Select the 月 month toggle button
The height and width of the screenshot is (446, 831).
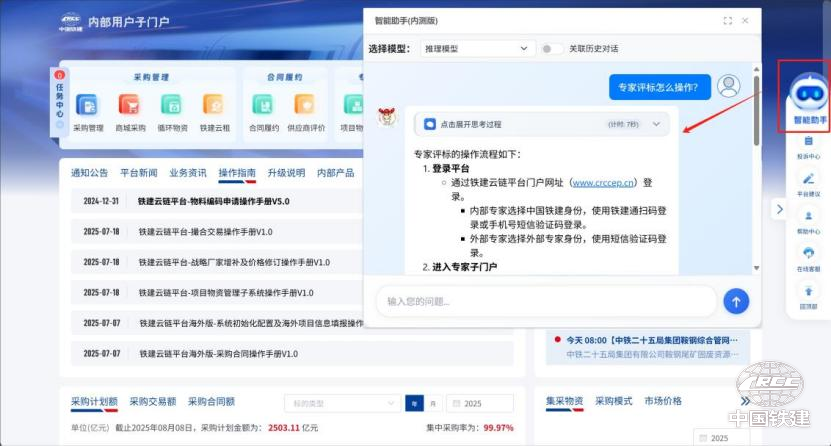(x=433, y=404)
